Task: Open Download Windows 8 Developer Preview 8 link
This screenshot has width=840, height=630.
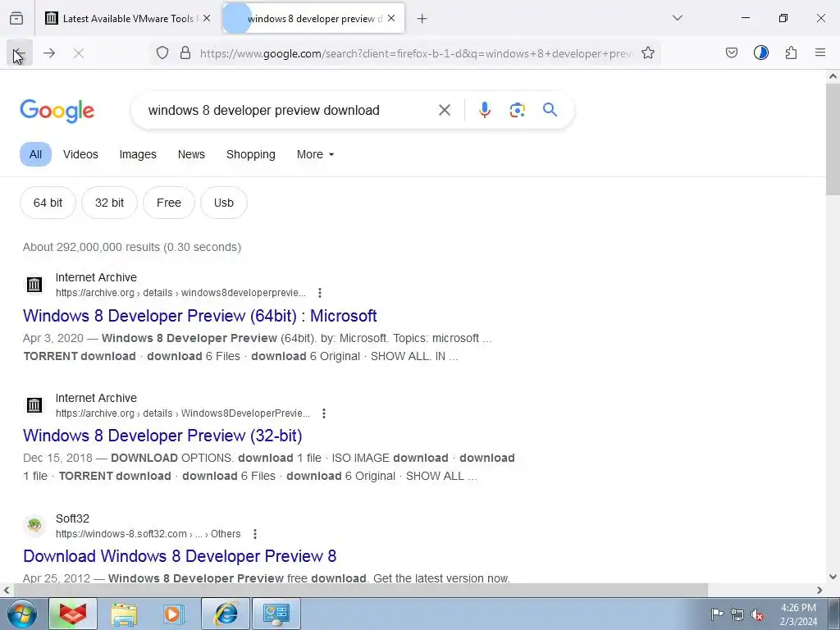Action: pos(180,556)
